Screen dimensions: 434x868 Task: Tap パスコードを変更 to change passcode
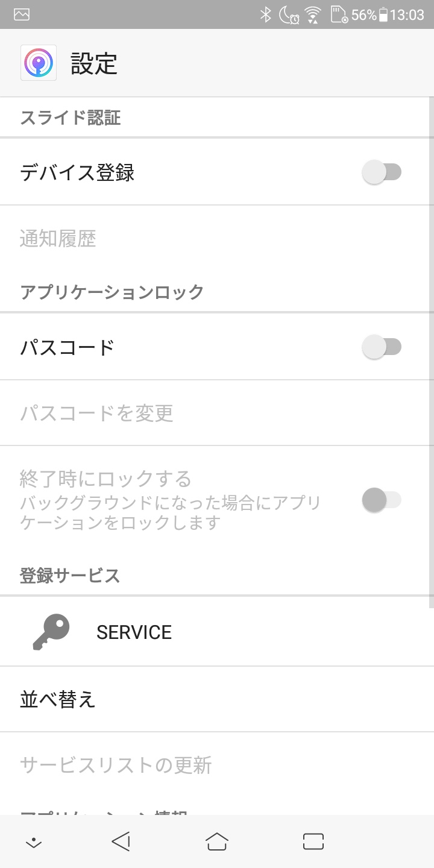[217, 413]
